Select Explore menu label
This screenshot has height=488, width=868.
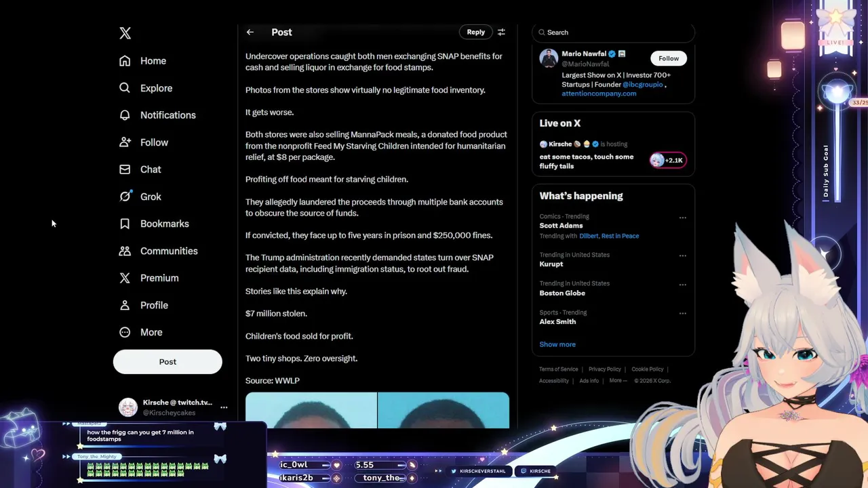click(x=156, y=88)
